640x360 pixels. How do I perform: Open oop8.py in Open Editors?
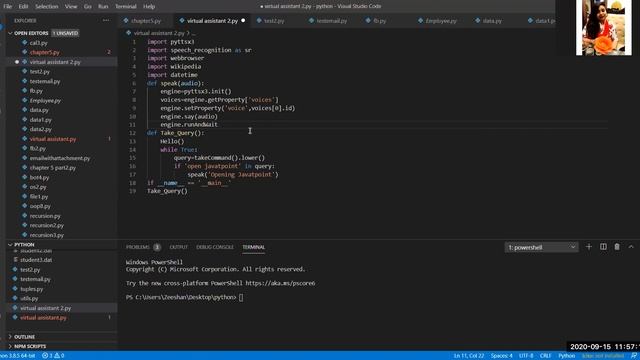click(x=40, y=206)
